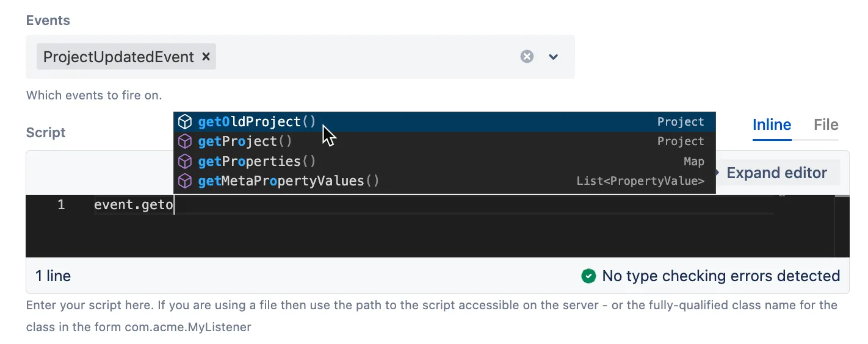Clear all selected events
Image resolution: width=868 pixels, height=344 pixels.
pyautogui.click(x=527, y=57)
